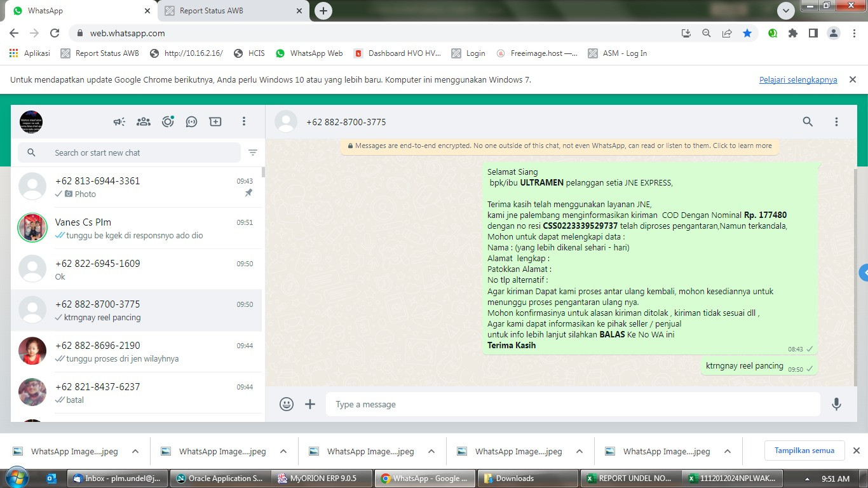Click the 'Type a message' field
This screenshot has width=868, height=488.
tap(573, 404)
